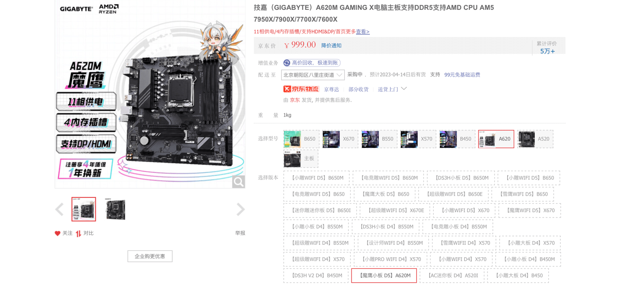Screen dimensions: 644x284
Task: Select version 【DS3H小板 D4】B550M
Action: (x=386, y=227)
